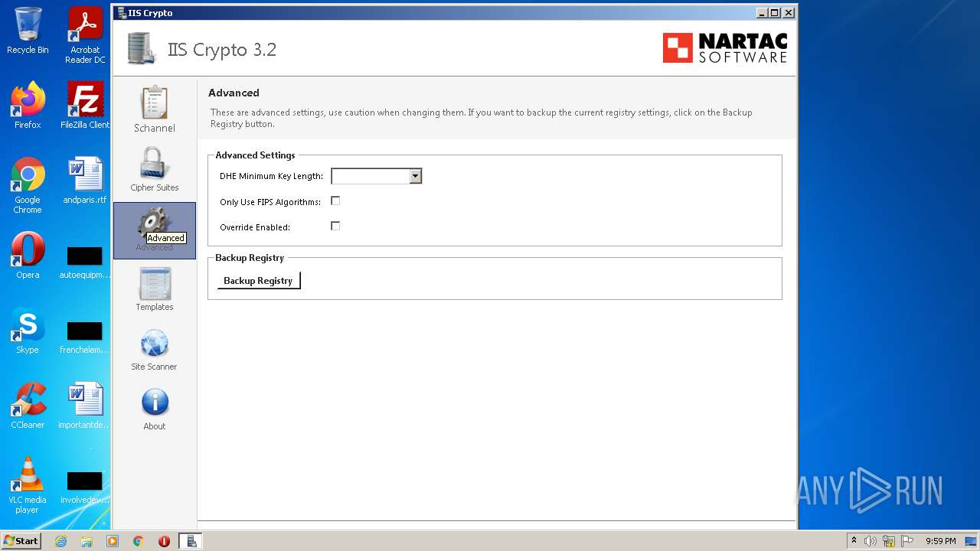Select autoequipm... file on desktop
This screenshot has width=980, height=551.
tap(85, 261)
